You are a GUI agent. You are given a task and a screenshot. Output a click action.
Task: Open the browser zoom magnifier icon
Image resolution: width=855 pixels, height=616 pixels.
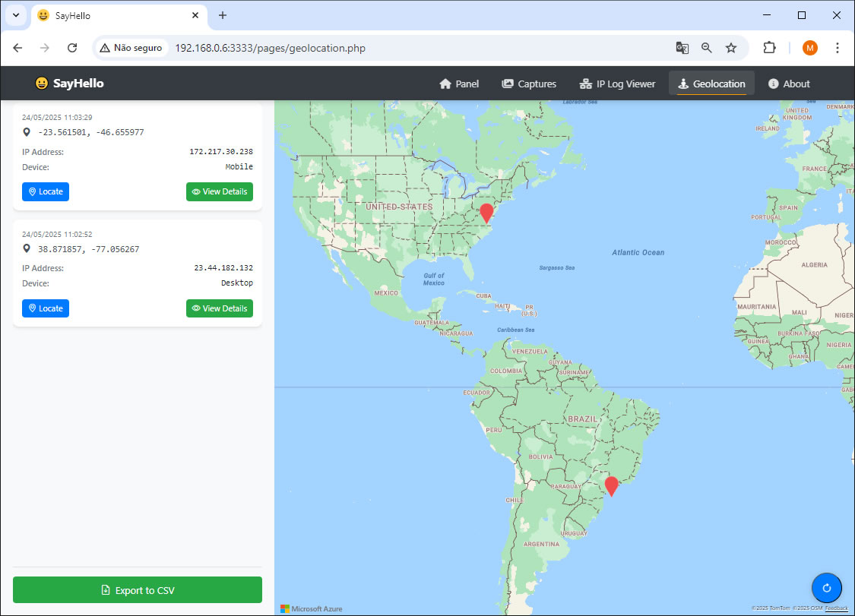tap(707, 48)
